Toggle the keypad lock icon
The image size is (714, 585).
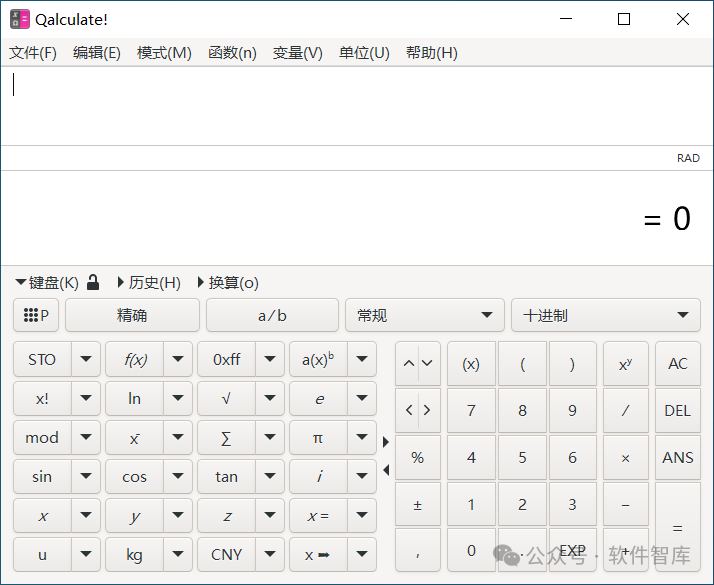[x=93, y=283]
